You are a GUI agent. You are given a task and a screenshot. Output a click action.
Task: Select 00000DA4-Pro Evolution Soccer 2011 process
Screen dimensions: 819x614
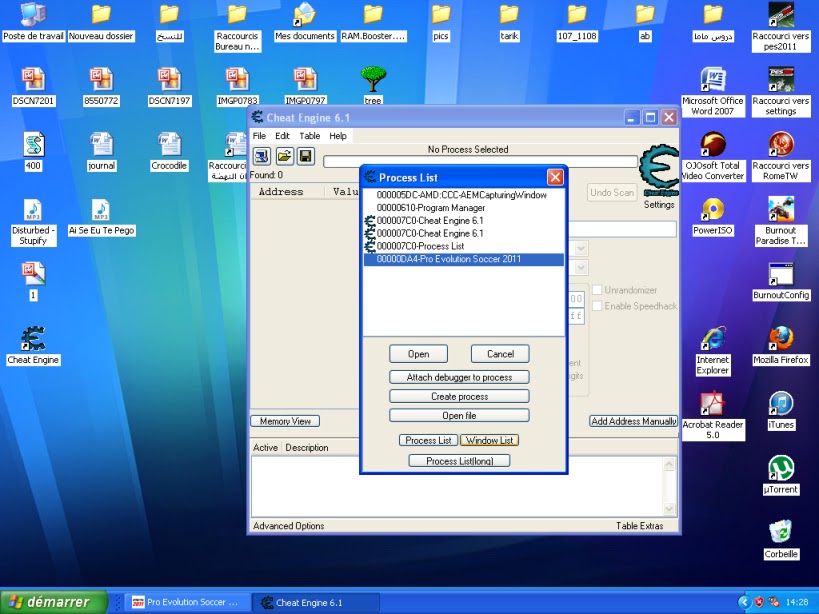point(464,259)
